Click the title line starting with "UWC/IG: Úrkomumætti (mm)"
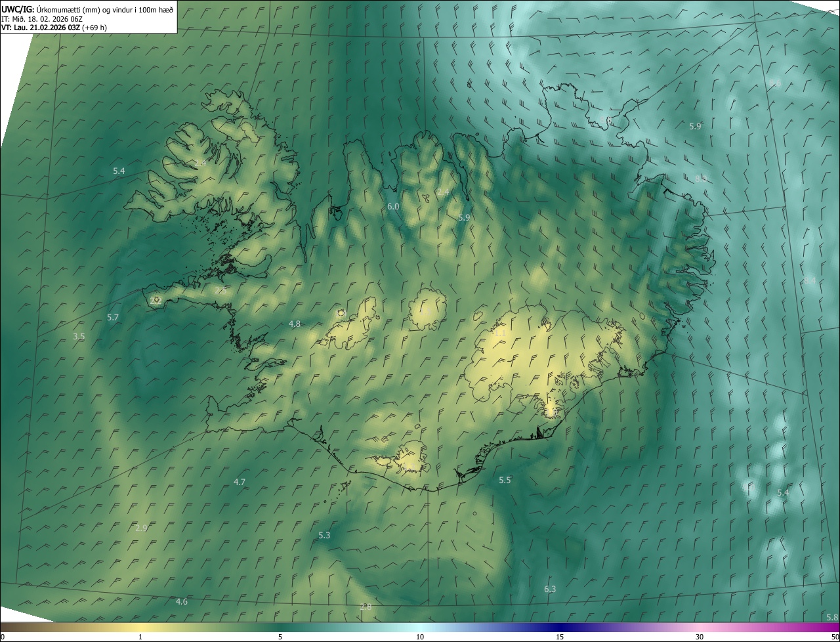The height and width of the screenshot is (642, 840). click(x=87, y=9)
